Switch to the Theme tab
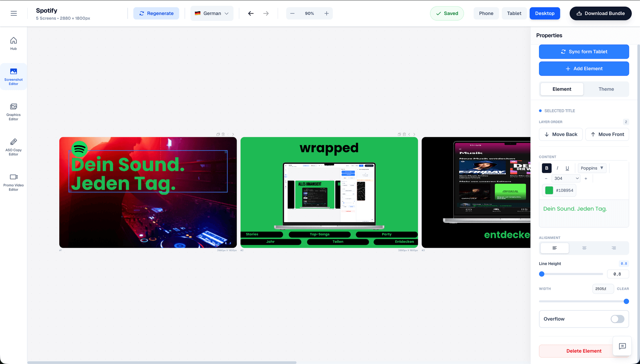The height and width of the screenshot is (364, 640). tap(606, 89)
